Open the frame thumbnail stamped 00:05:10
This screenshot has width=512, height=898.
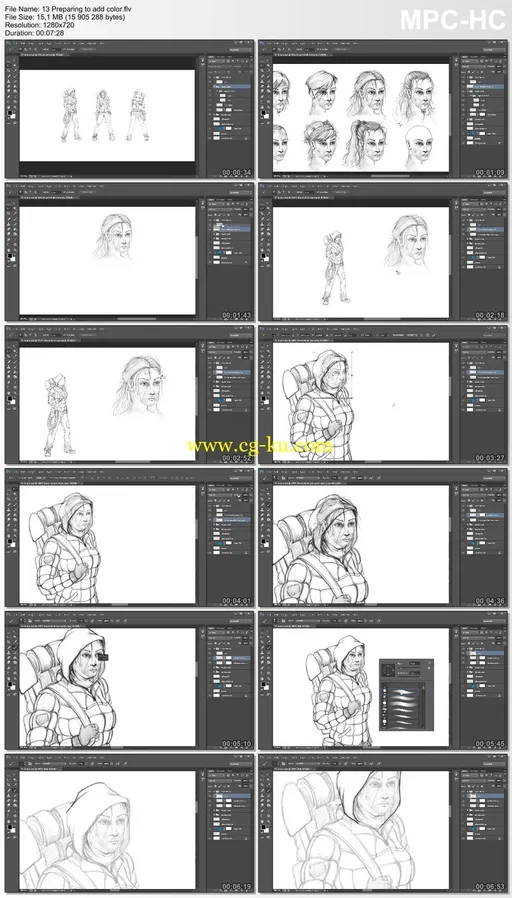pyautogui.click(x=129, y=680)
